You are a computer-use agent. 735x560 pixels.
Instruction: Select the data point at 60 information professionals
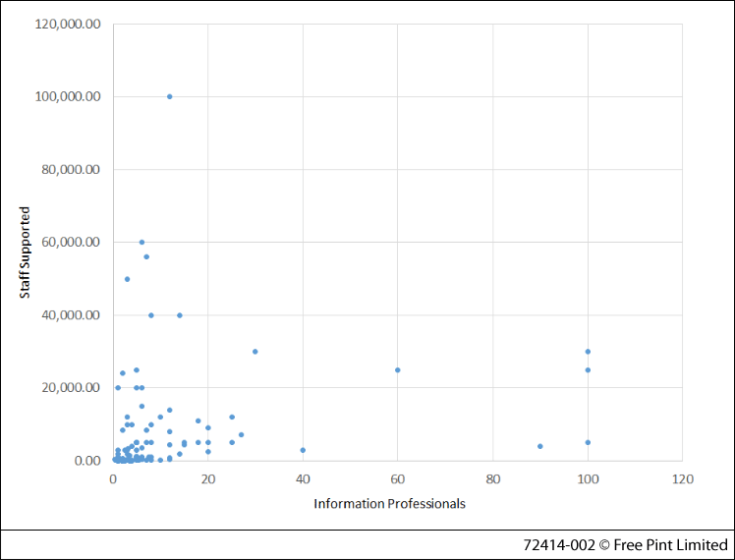point(397,370)
